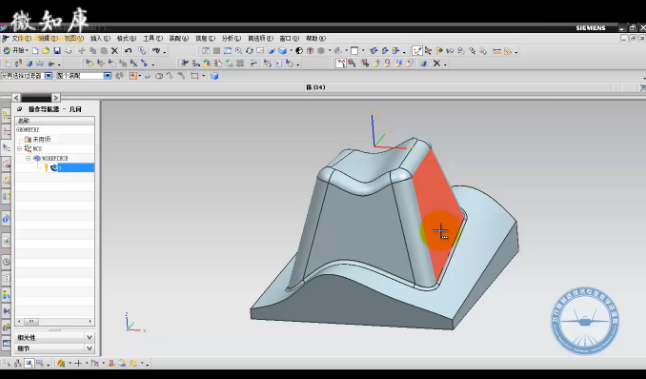Click the white background color swatch
This screenshot has width=646, height=379.
pyautogui.click(x=354, y=51)
